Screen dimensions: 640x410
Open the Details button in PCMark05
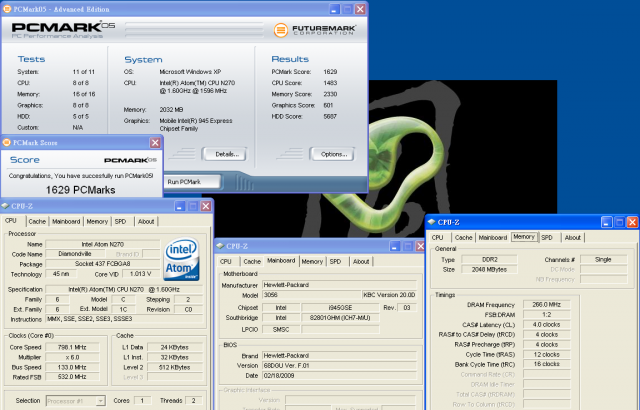pyautogui.click(x=225, y=154)
